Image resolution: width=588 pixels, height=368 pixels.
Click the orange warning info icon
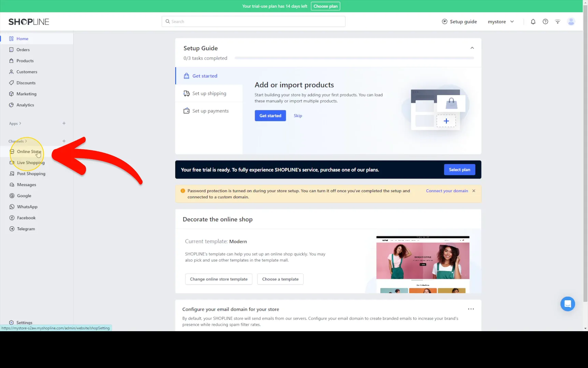183,191
